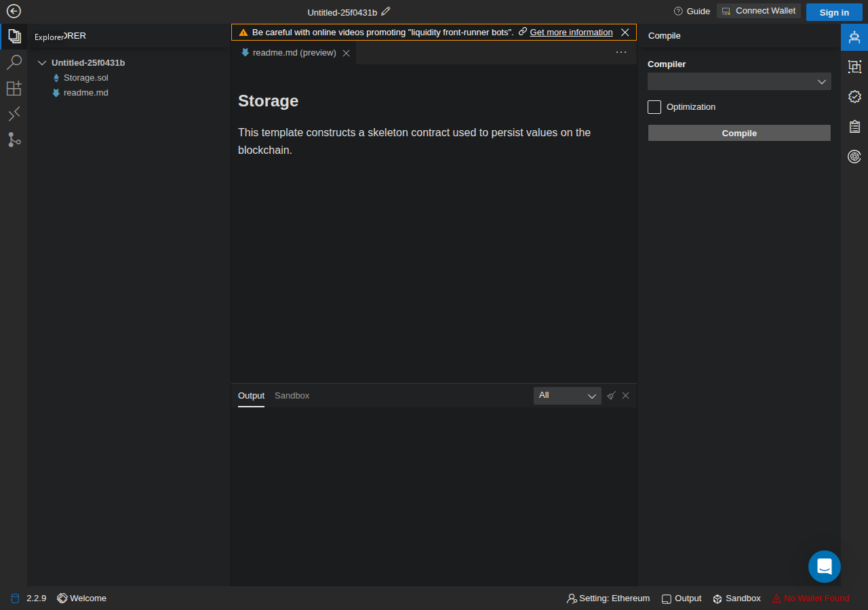Follow the Get more information link
The image size is (868, 610).
571,33
